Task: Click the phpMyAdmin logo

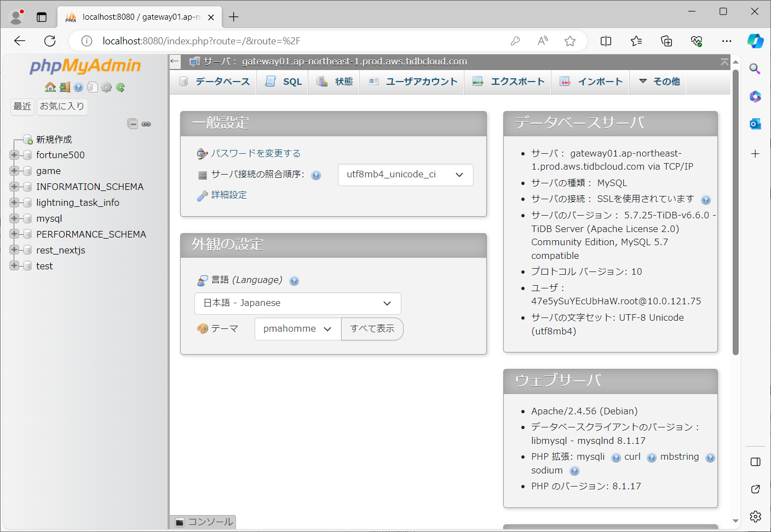Action: (x=85, y=66)
